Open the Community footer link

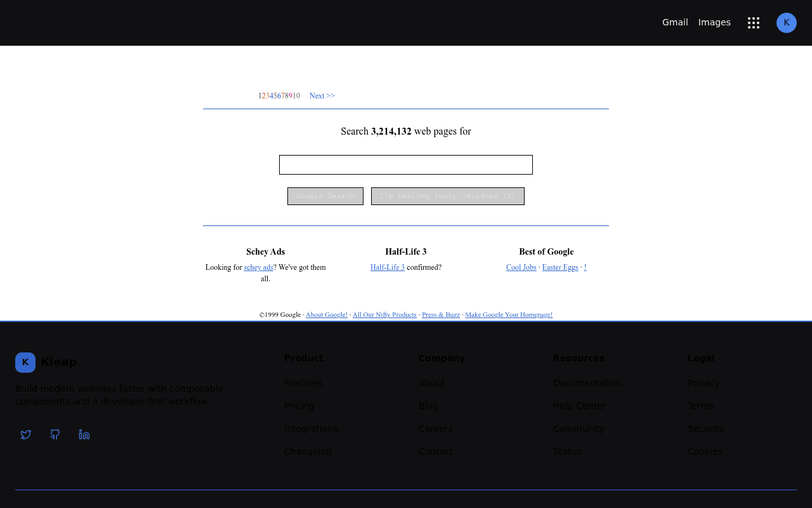579,429
